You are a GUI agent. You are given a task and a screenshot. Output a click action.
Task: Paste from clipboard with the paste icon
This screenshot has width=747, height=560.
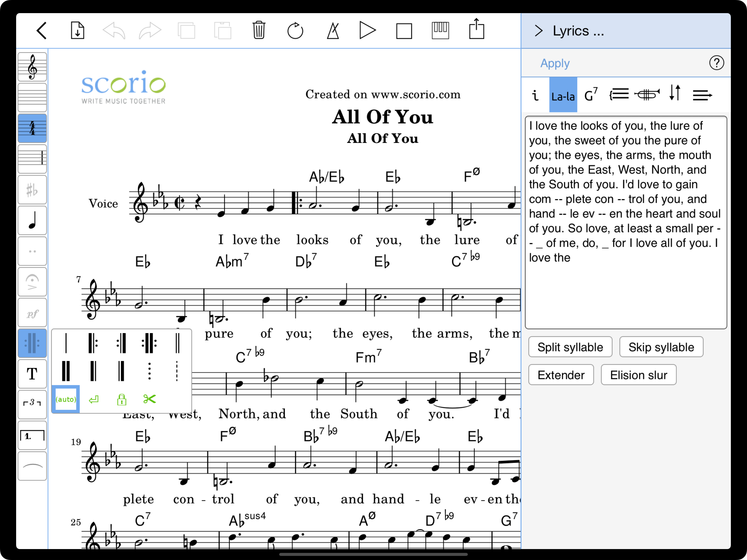223,31
